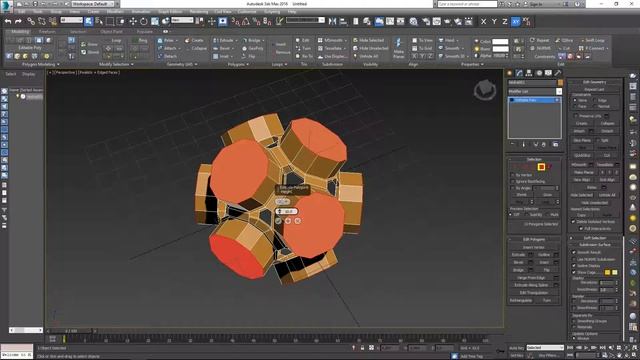Open the Material Editor icon

[x=413, y=22]
